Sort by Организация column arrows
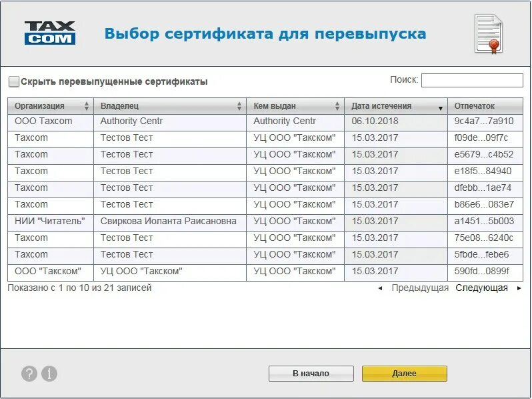Screen dimensions: 532x399 coord(87,106)
